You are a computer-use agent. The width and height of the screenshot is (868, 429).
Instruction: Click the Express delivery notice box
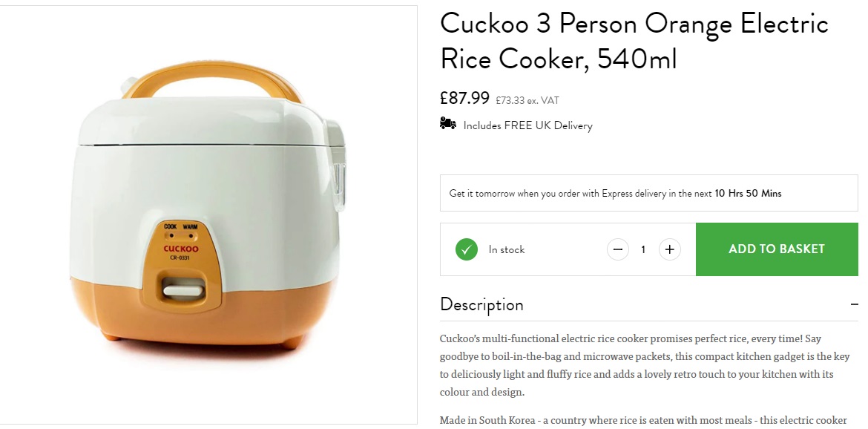tap(649, 193)
